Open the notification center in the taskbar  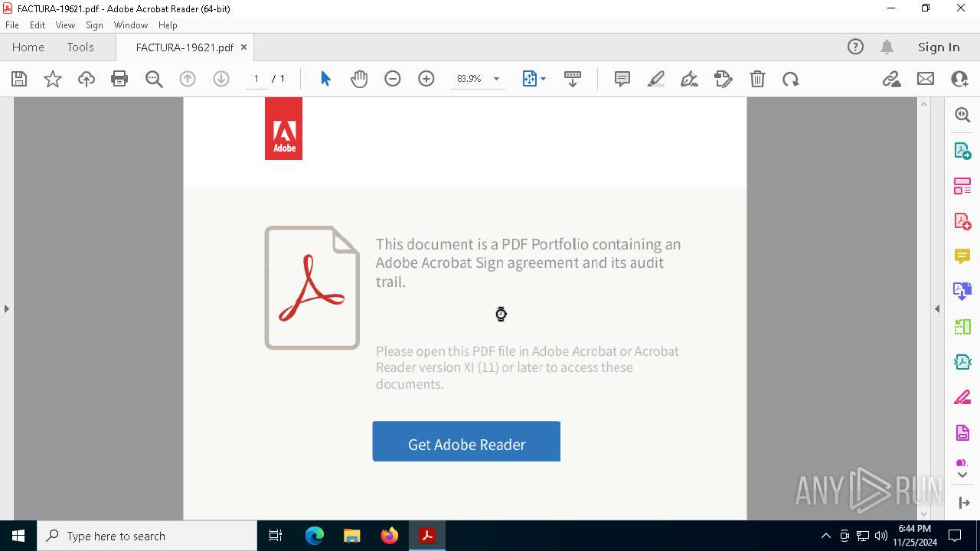pyautogui.click(x=955, y=536)
